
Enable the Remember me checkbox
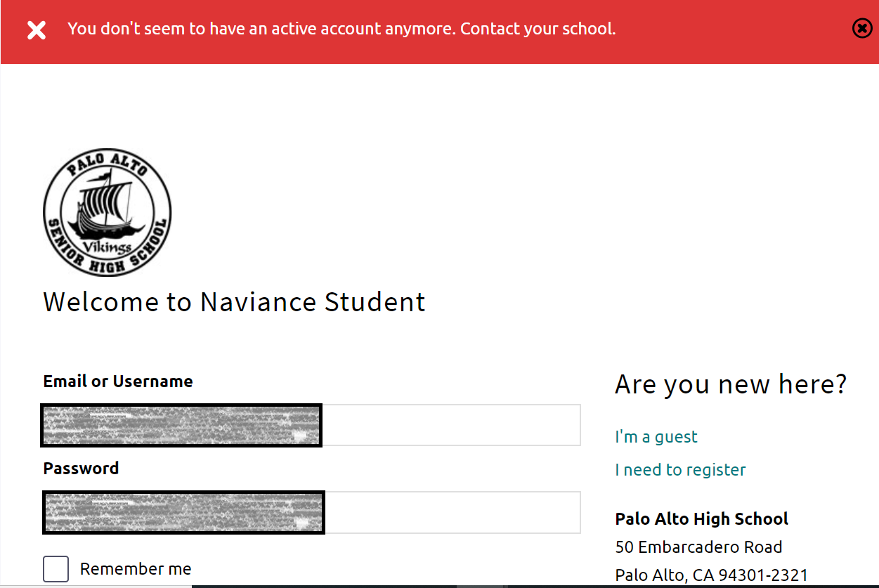click(56, 568)
